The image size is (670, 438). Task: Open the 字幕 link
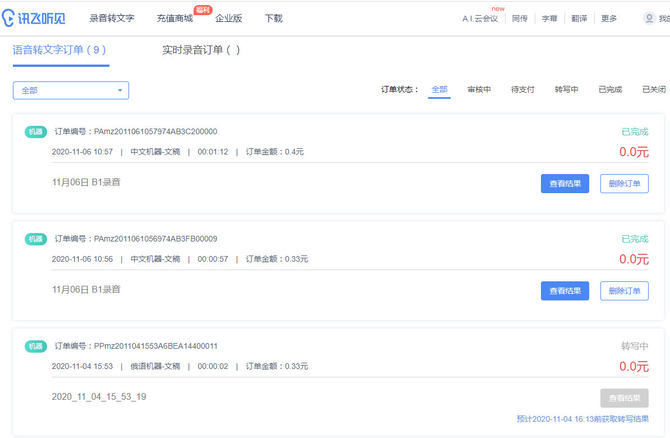click(x=550, y=18)
